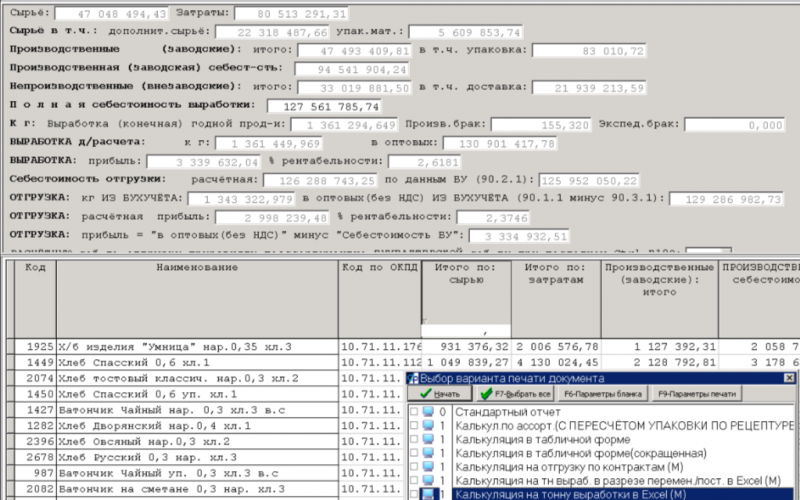Close the print variant dialog

tap(789, 379)
